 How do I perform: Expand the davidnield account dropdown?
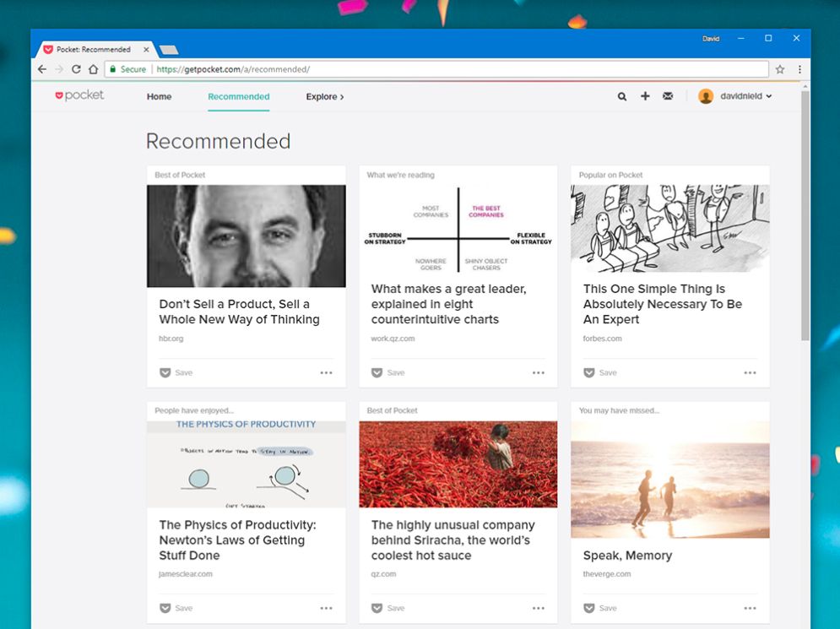[x=745, y=97]
